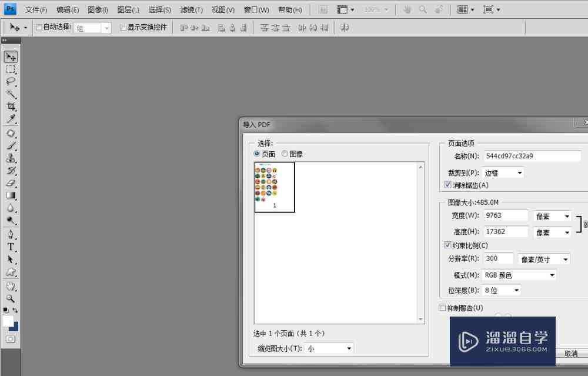Click the background color swatch
The height and width of the screenshot is (376, 588).
pos(15,328)
